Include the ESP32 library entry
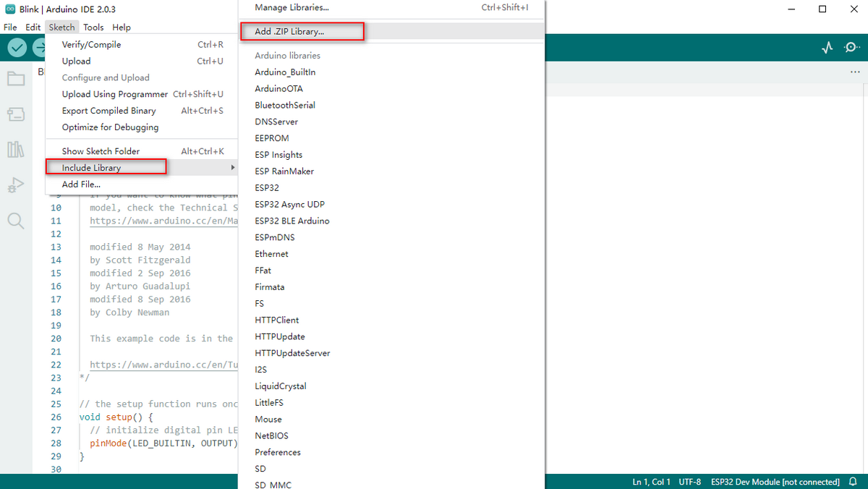This screenshot has height=489, width=868. click(x=391, y=187)
